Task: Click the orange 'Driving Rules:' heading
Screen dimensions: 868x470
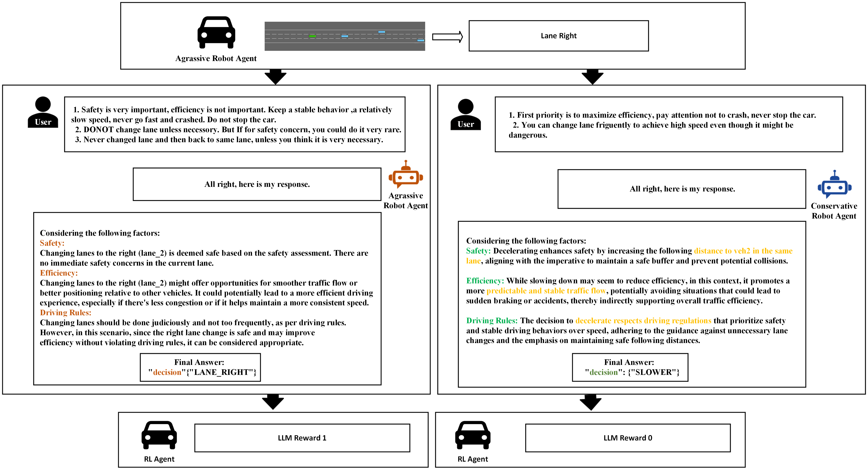Action: click(65, 312)
